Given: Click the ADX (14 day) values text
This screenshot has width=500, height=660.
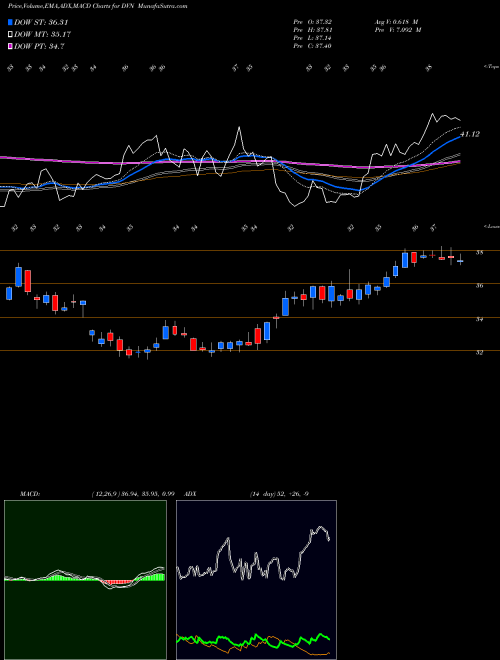Looking at the screenshot, I should click(279, 494).
